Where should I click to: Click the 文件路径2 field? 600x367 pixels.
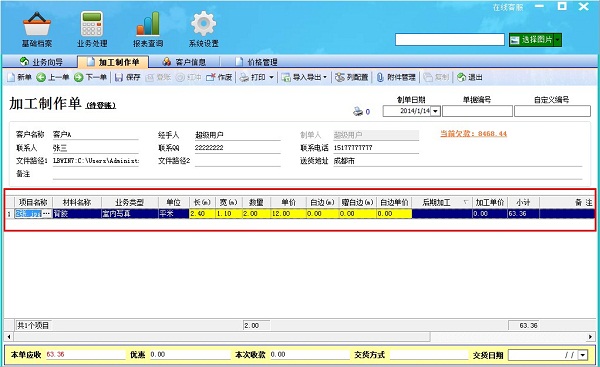237,161
